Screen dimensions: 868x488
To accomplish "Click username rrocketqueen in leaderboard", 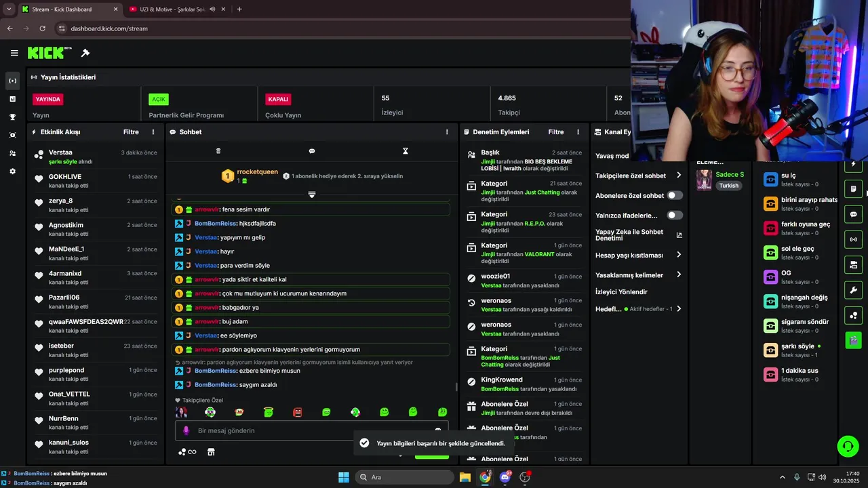I will [x=258, y=172].
